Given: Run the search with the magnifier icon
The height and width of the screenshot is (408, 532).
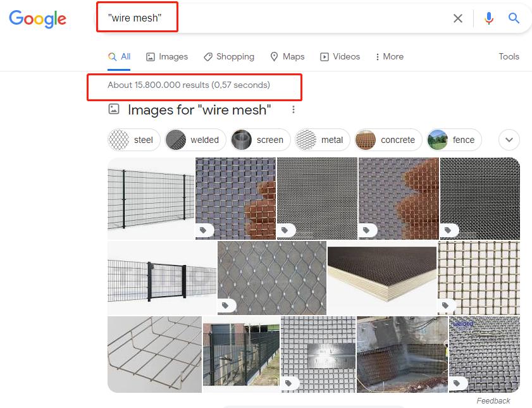Looking at the screenshot, I should tap(514, 18).
